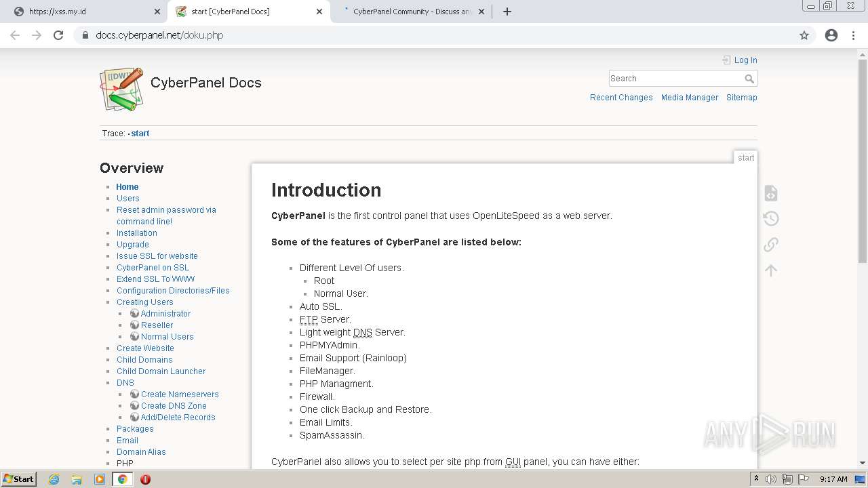The height and width of the screenshot is (488, 868).
Task: Open Packages sidebar link
Action: pyautogui.click(x=135, y=429)
